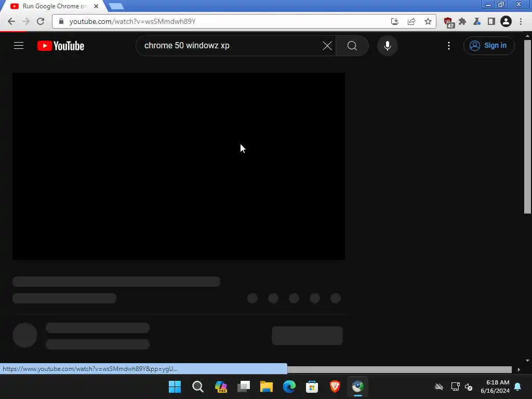The width and height of the screenshot is (532, 399).
Task: Open Chrome Labs flask icon
Action: [477, 21]
